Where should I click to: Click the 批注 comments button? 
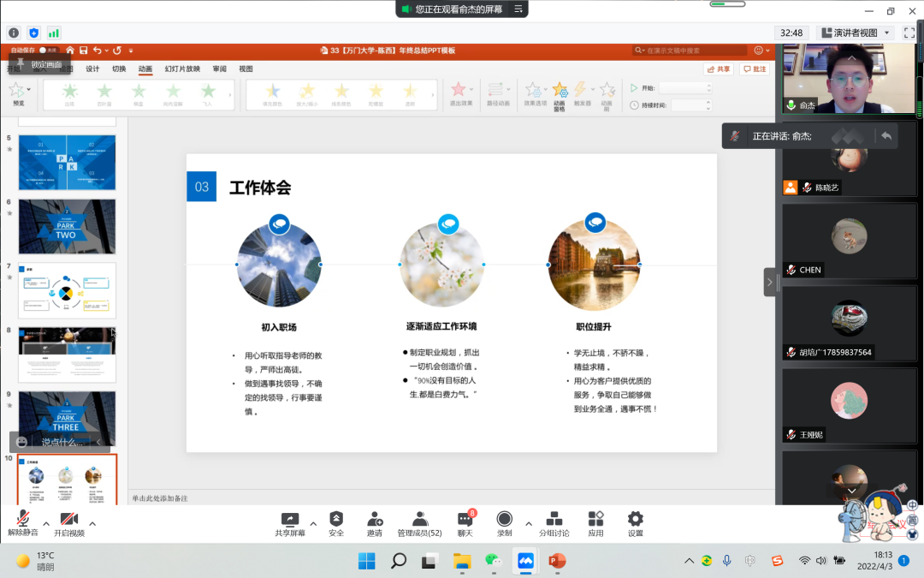pyautogui.click(x=754, y=69)
